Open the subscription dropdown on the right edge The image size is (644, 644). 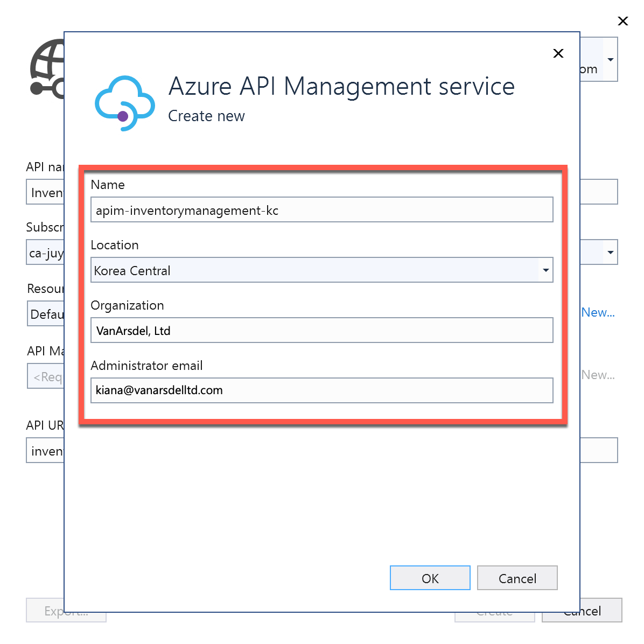611,252
